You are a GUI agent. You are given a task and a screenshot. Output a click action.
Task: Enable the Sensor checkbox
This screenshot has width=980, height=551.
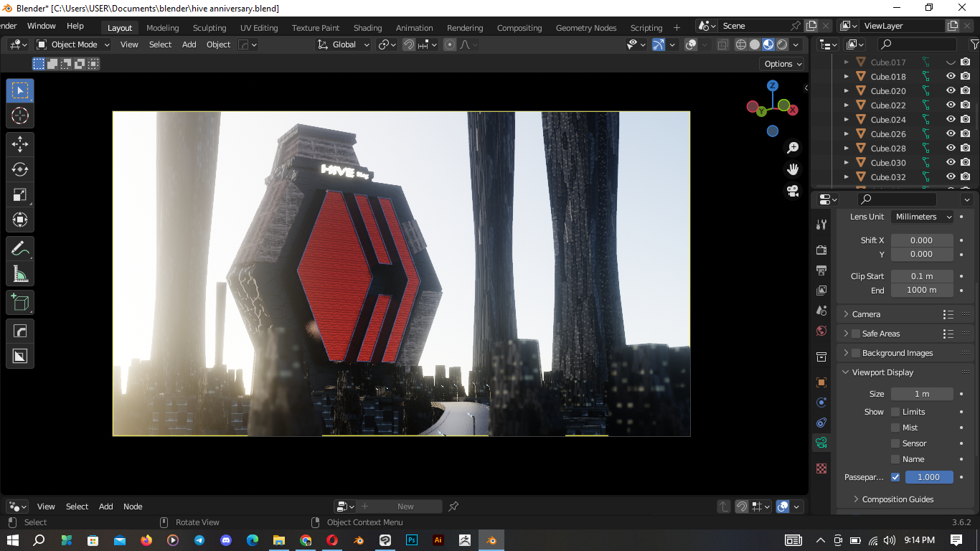(895, 443)
